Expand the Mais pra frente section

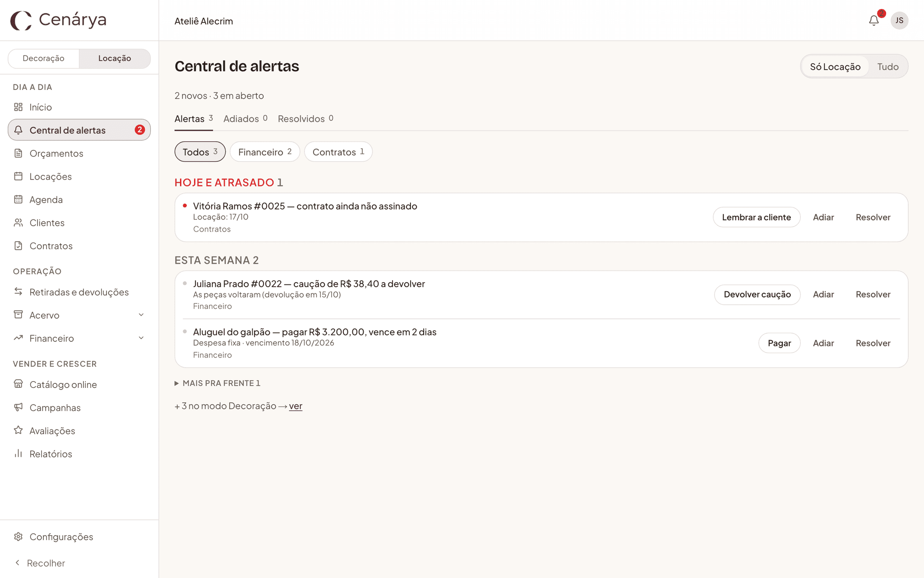click(217, 383)
